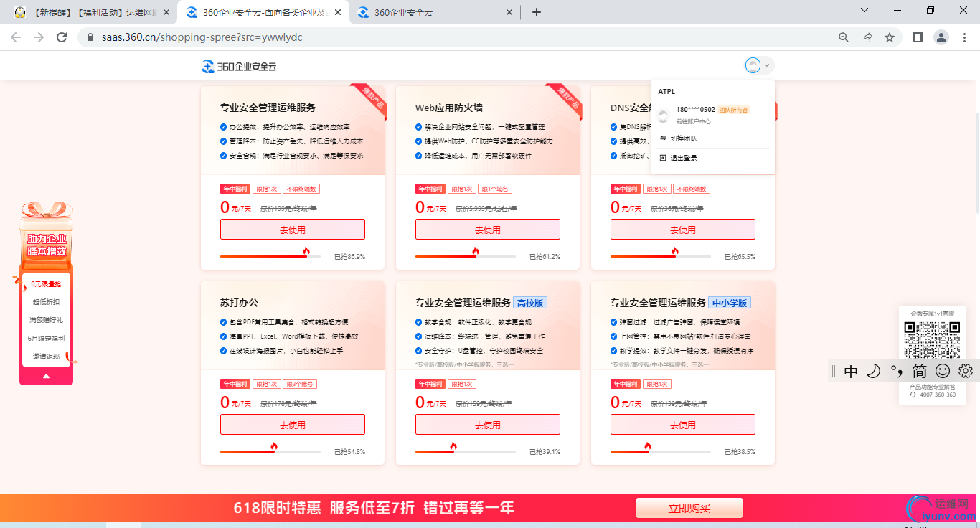Collapse the left promo nav with up arrow
This screenshot has height=528, width=980.
(x=46, y=376)
